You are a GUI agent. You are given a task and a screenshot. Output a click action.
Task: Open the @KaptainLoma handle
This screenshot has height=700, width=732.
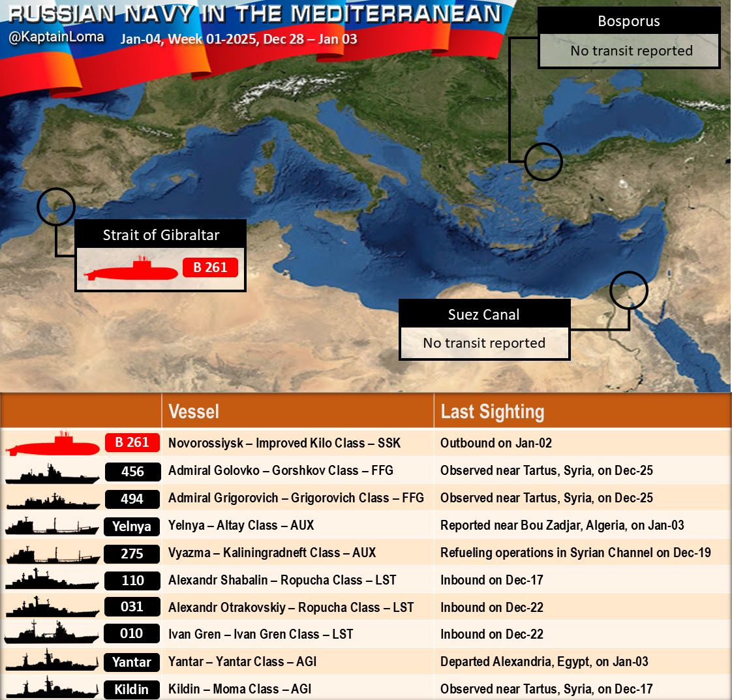(x=56, y=37)
